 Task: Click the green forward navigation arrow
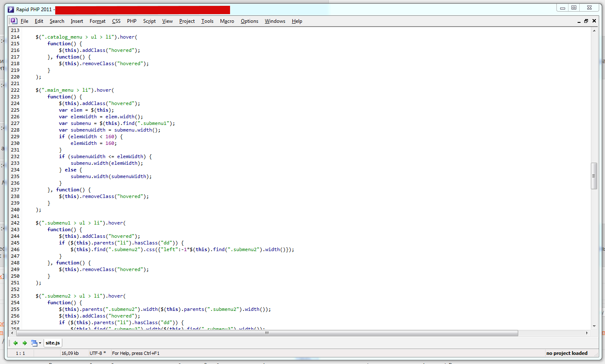[x=25, y=343]
